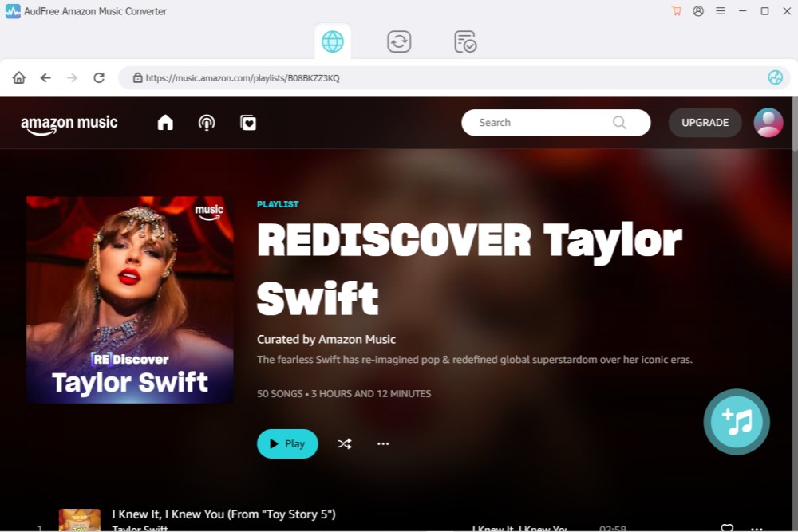Click the REDISCOVER Taylor Swift cover art
This screenshot has height=532, width=798.
coord(130,300)
